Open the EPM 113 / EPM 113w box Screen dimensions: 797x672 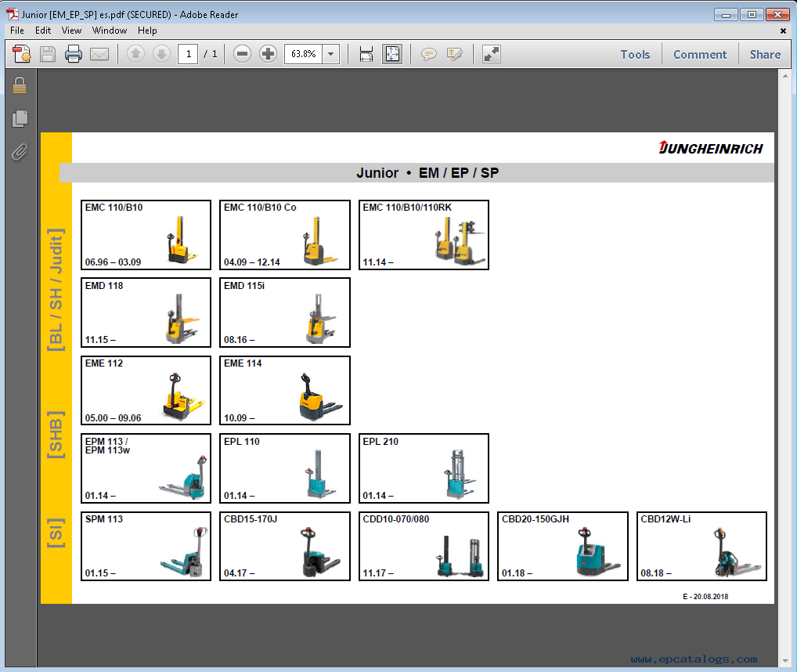tap(146, 468)
